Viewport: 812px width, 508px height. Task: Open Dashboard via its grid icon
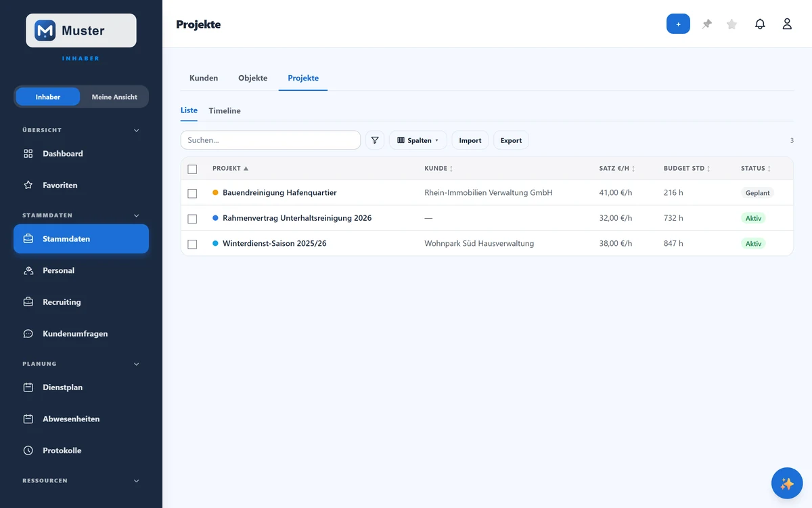tap(28, 154)
